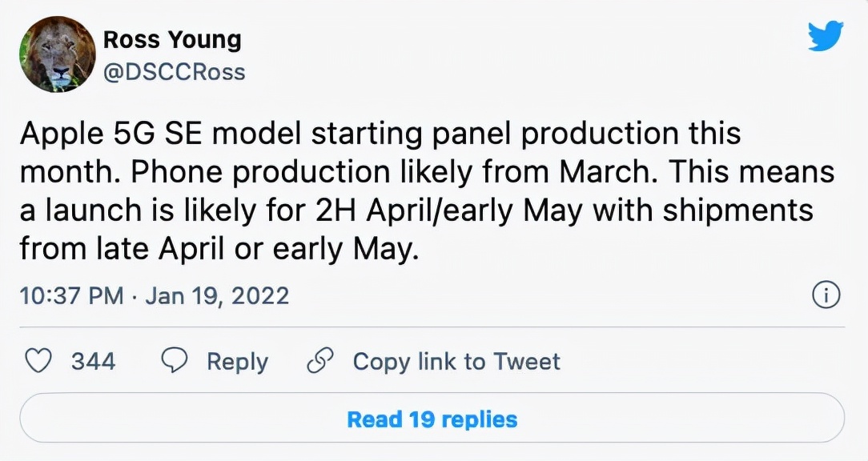Screen dimensions: 868x461
Task: Click the empty left side of the replies pill
Action: 183,419
